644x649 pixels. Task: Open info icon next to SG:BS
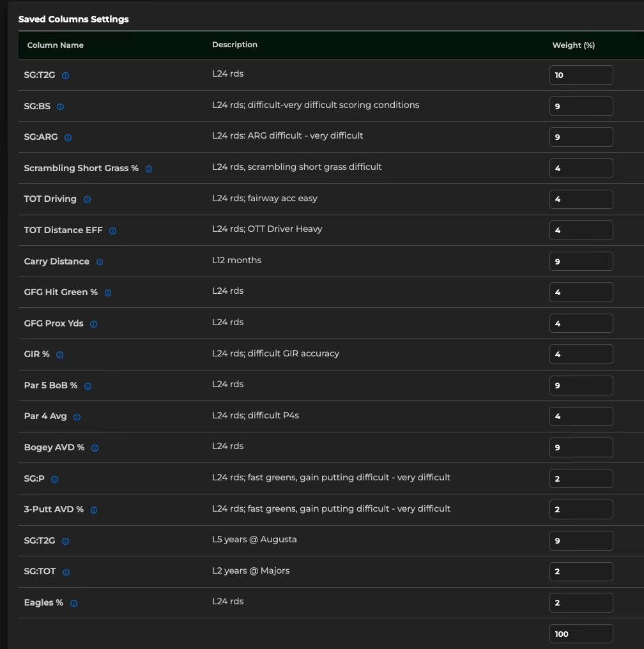pos(61,107)
